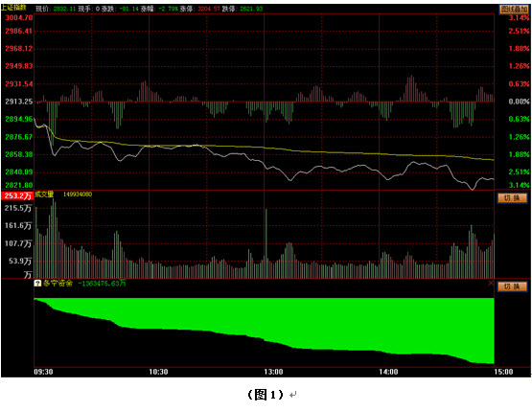This screenshot has width=532, height=411.
Task: Select the 13:00 marker on the time axis
Action: [x=273, y=372]
